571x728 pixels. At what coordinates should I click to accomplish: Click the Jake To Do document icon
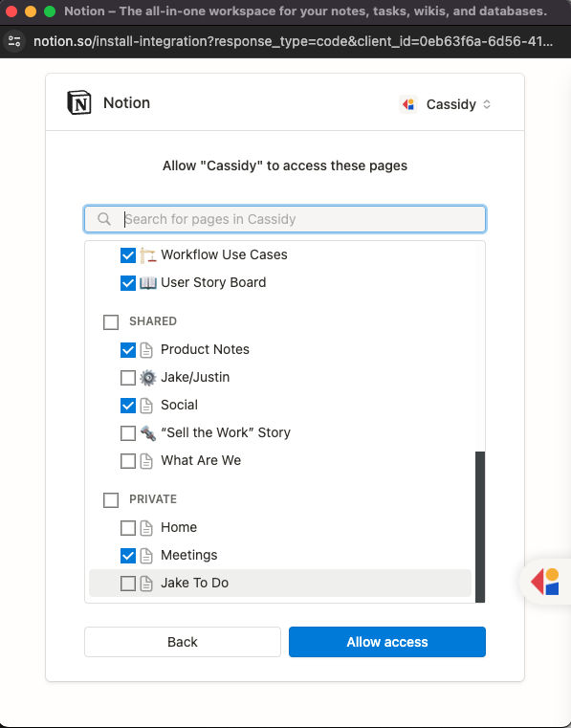point(146,584)
